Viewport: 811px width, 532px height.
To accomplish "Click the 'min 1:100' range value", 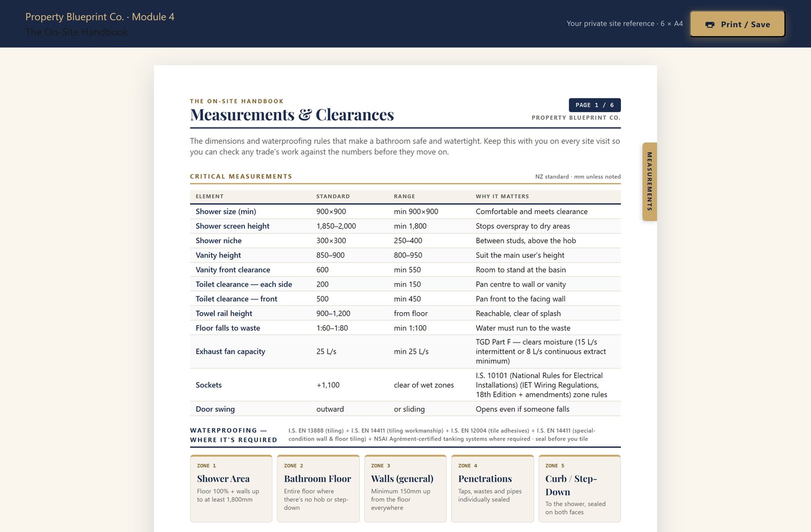I will click(410, 328).
